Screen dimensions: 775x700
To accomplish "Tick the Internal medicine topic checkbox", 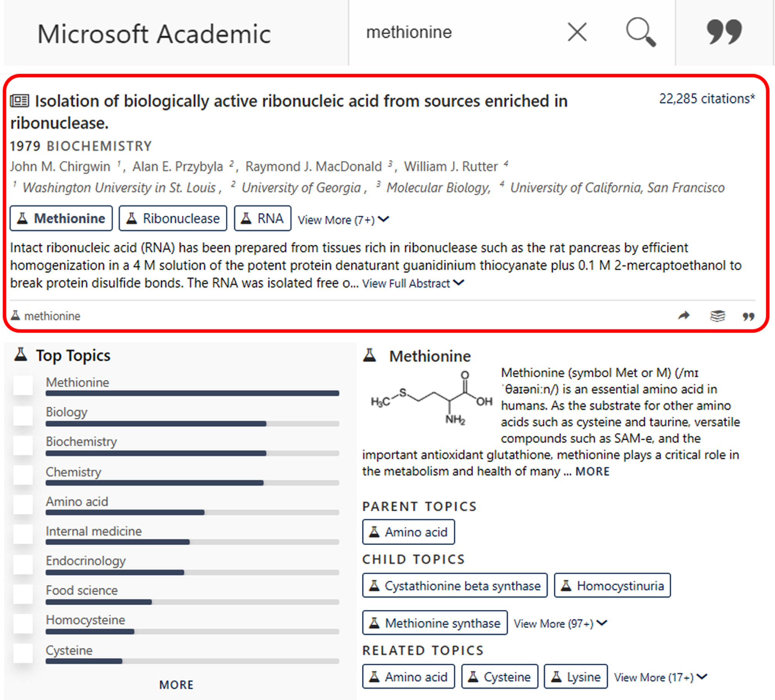I will coord(23,534).
